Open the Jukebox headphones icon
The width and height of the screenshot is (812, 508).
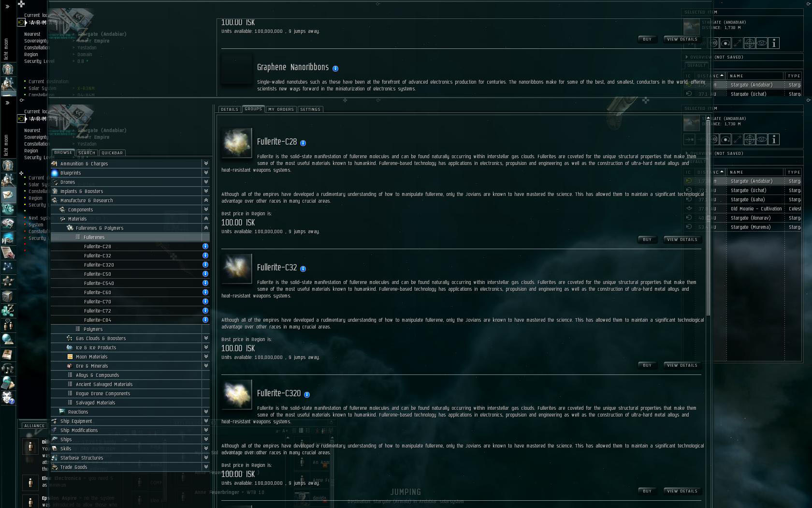point(8,369)
